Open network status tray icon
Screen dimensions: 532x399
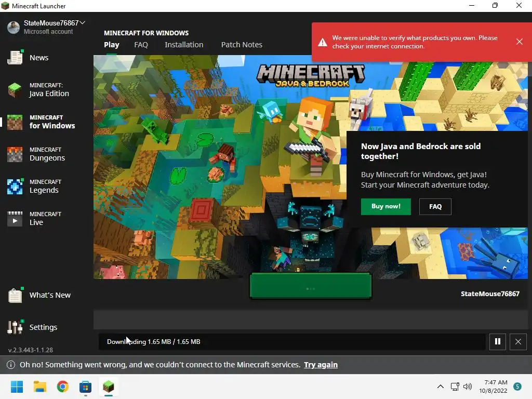point(455,387)
